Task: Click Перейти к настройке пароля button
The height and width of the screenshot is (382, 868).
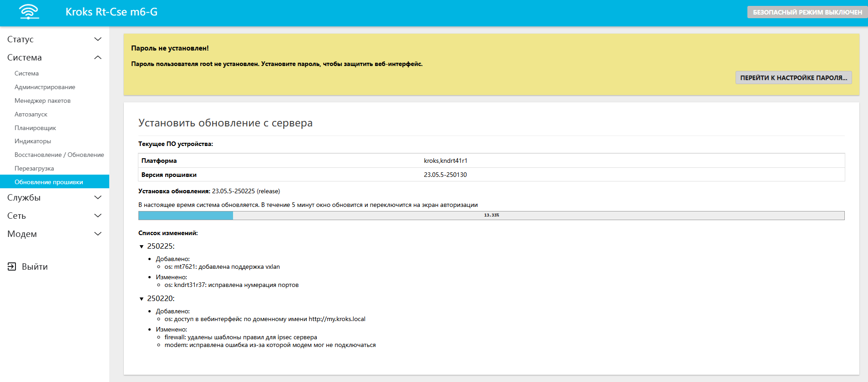Action: point(793,78)
